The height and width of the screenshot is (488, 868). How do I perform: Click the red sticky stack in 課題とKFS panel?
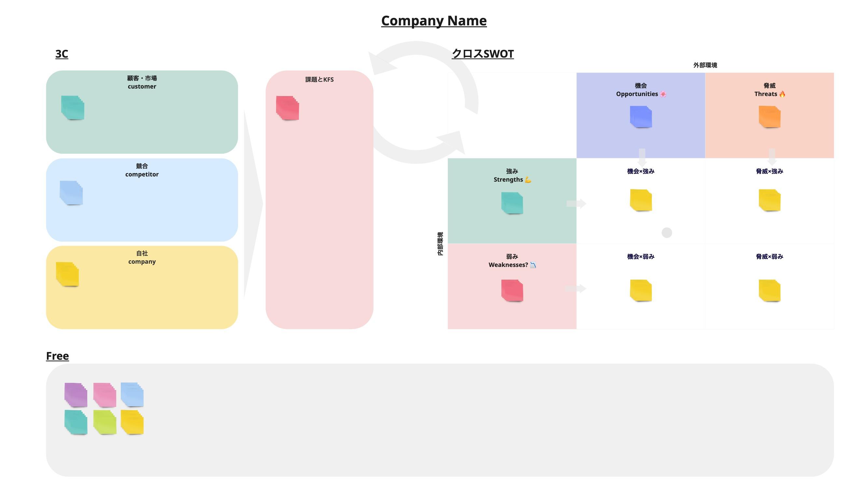pos(287,108)
